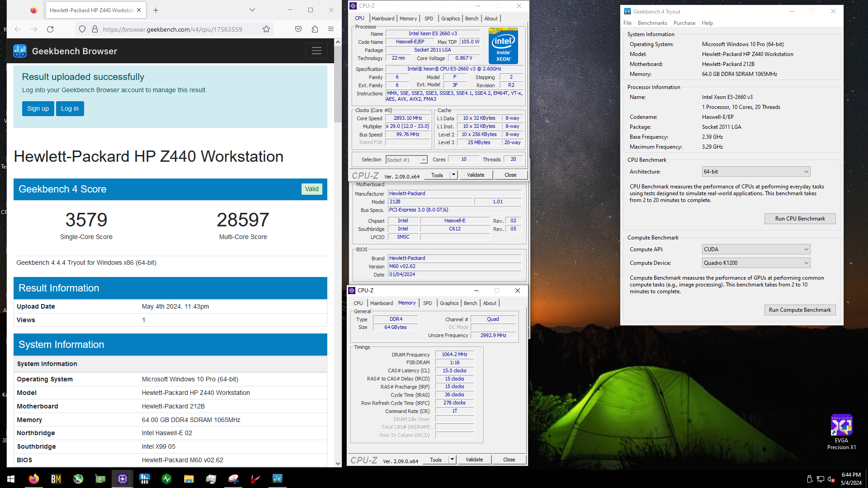Screen dimensions: 868x488
Task: Click Run Compute Benchmark button
Action: coord(800,310)
